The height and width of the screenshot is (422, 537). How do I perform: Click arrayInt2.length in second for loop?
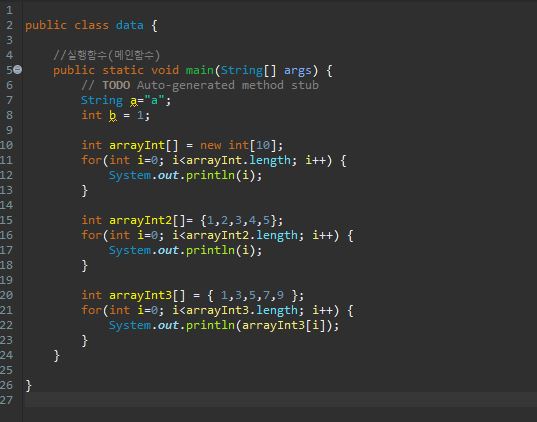pyautogui.click(x=242, y=235)
